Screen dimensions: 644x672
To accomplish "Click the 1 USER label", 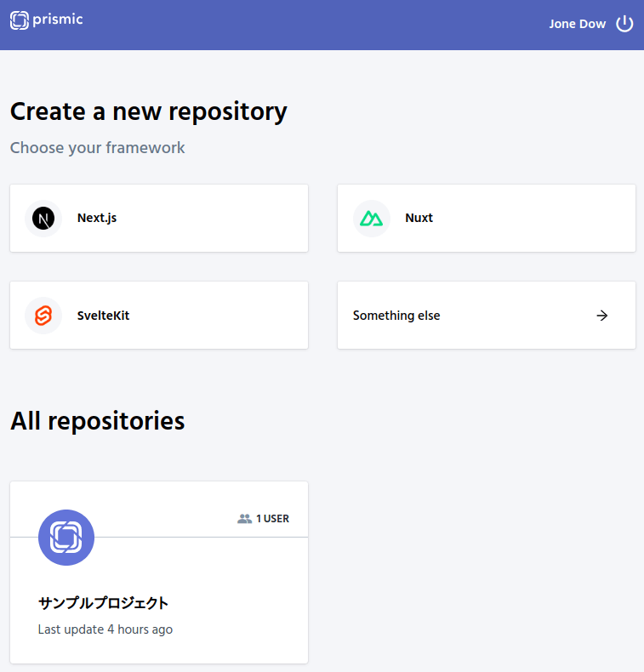I will point(272,519).
